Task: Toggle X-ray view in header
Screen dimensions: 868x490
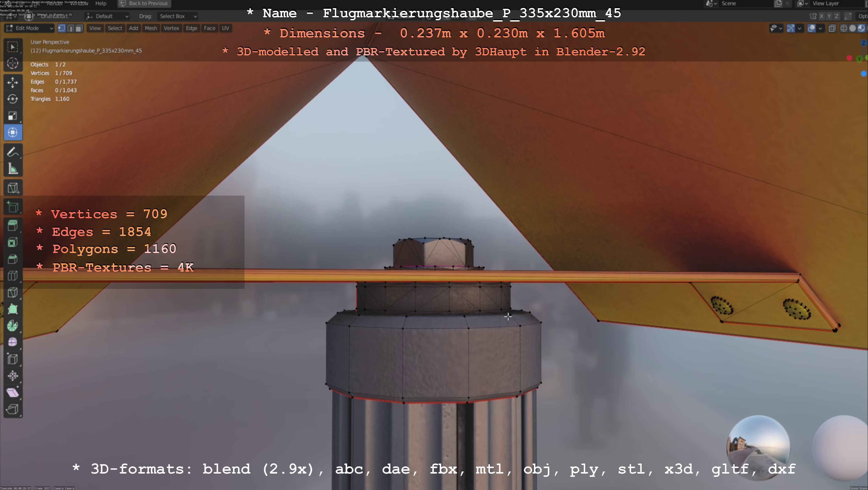Action: tap(832, 28)
